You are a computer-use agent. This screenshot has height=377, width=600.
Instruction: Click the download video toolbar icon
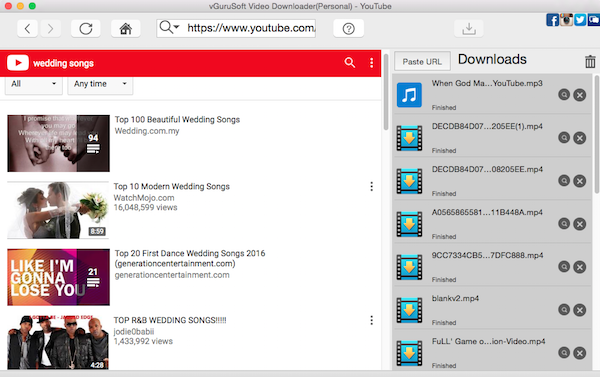point(469,28)
